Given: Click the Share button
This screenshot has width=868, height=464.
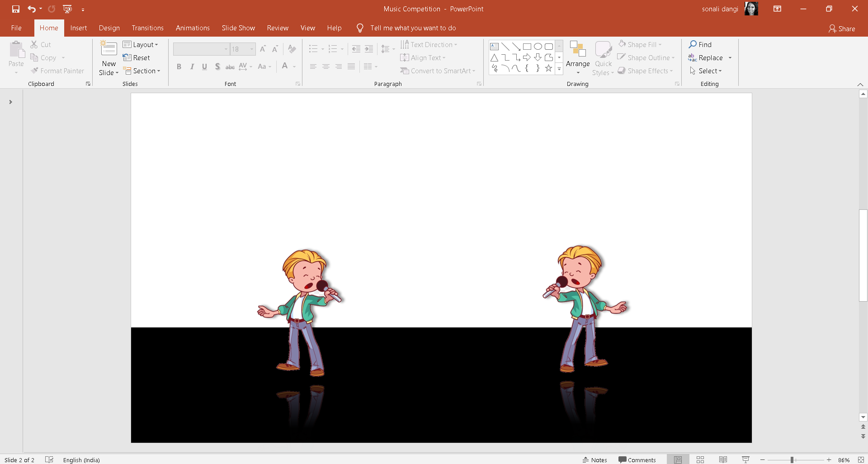Looking at the screenshot, I should pos(842,28).
